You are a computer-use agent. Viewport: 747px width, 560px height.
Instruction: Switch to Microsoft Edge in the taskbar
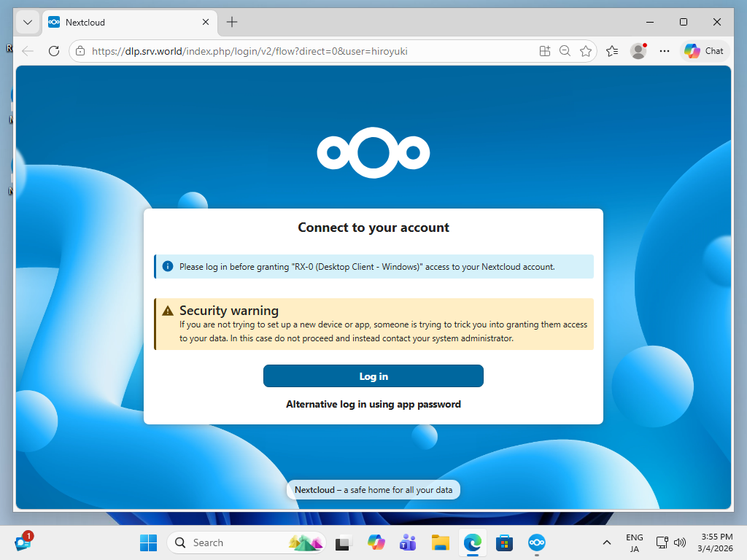coord(473,542)
